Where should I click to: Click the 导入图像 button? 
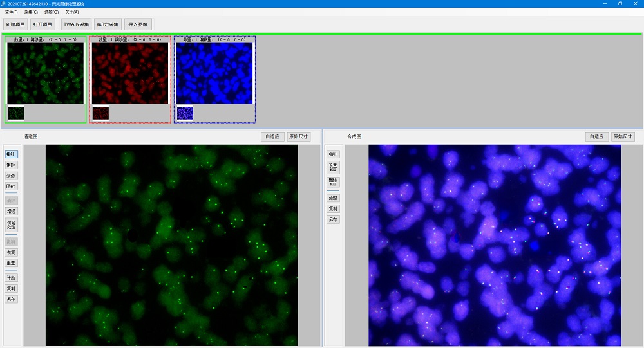point(138,24)
